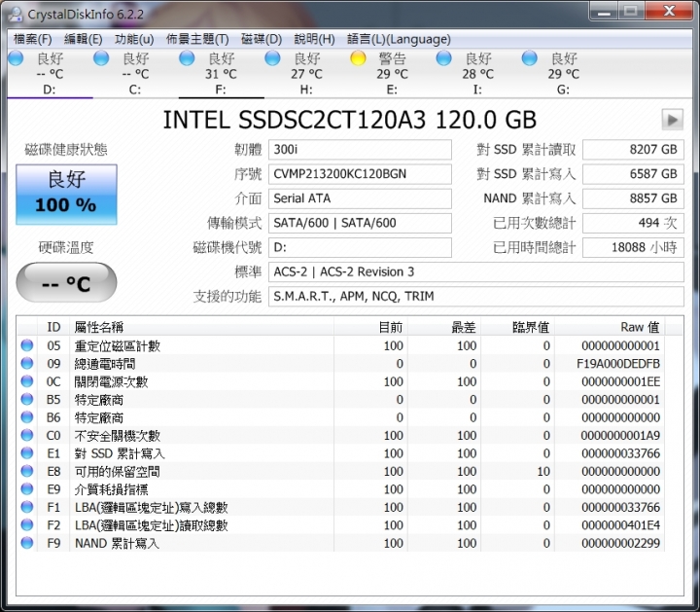The width and height of the screenshot is (700, 612).
Task: Click the 臨界值 column header
Action: pyautogui.click(x=518, y=327)
